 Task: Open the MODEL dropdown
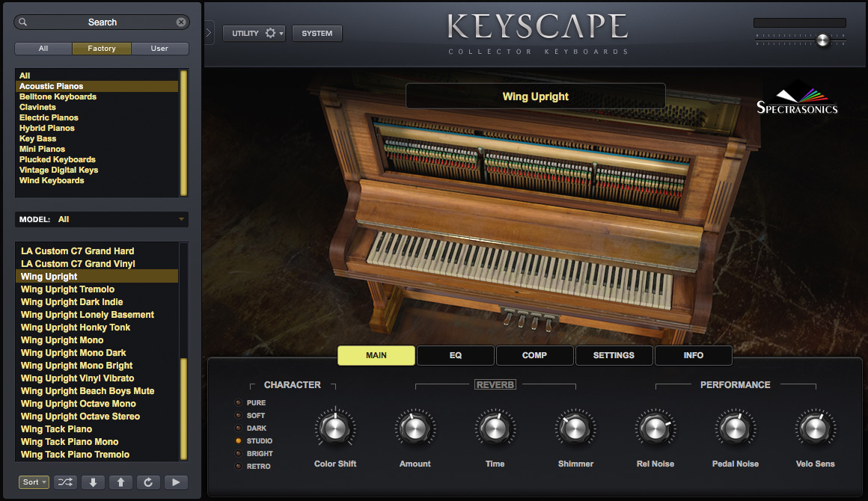tap(101, 220)
